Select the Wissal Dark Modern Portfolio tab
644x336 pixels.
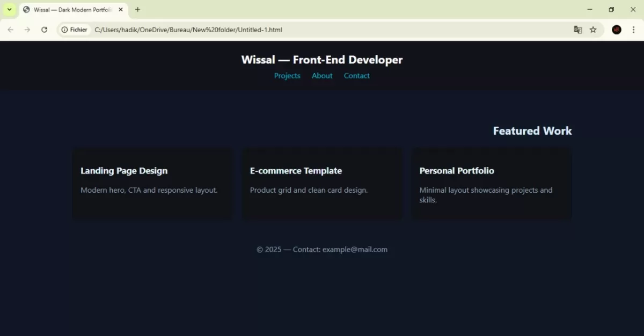pos(70,10)
